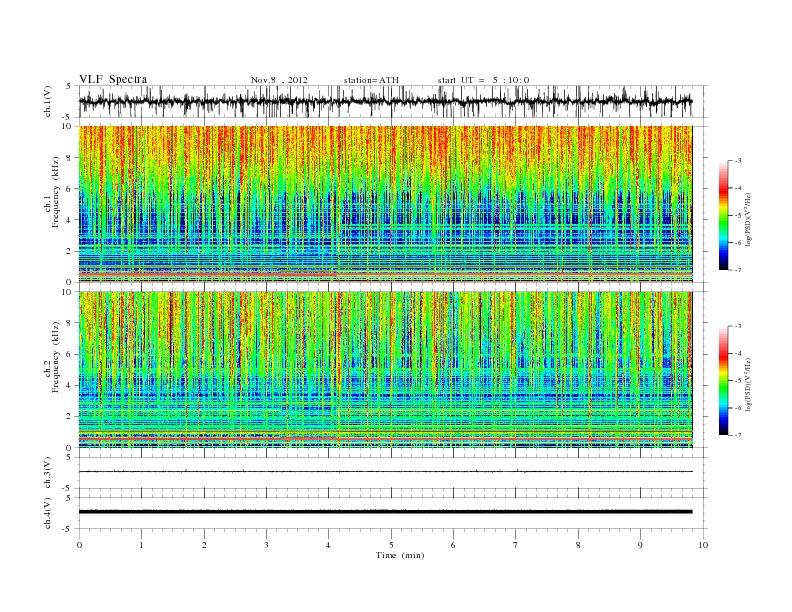Click the "-7" label on ch.2 colorbar
Image resolution: width=792 pixels, height=612 pixels.
[x=737, y=435]
